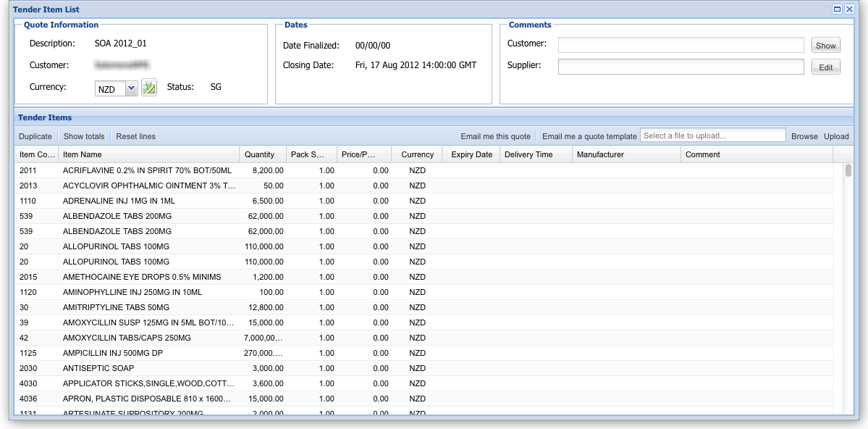Click quantity 6,500.00
The image size is (868, 429).
268,201
